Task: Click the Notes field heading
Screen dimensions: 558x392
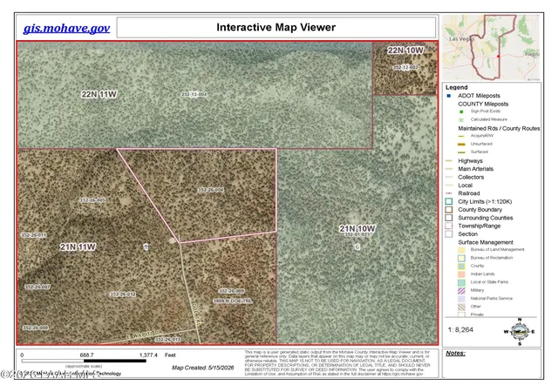Action: pyautogui.click(x=455, y=353)
